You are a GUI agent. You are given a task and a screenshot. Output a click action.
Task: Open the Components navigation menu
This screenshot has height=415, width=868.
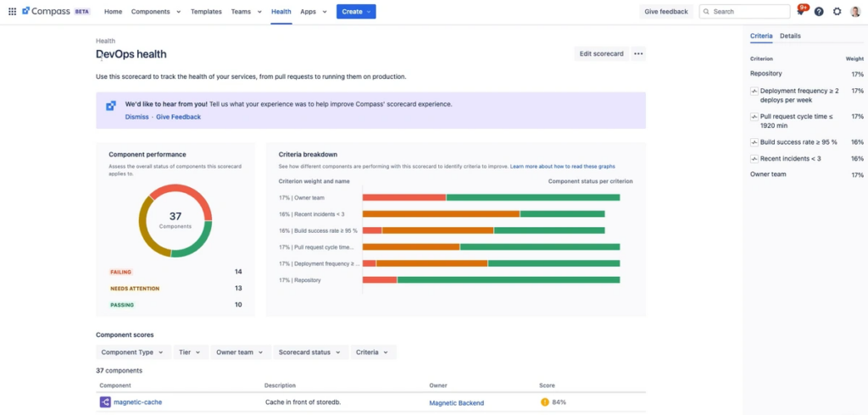(x=156, y=12)
